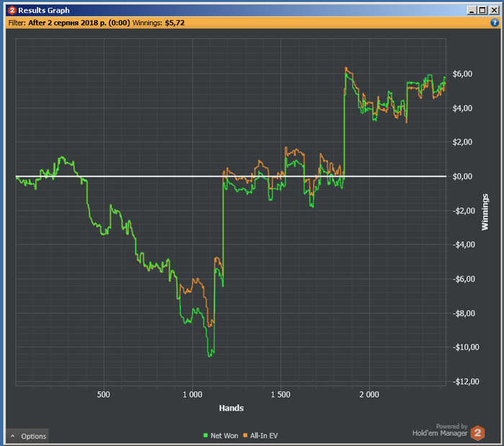504x446 pixels.
Task: Open the help question mark icon
Action: (495, 22)
